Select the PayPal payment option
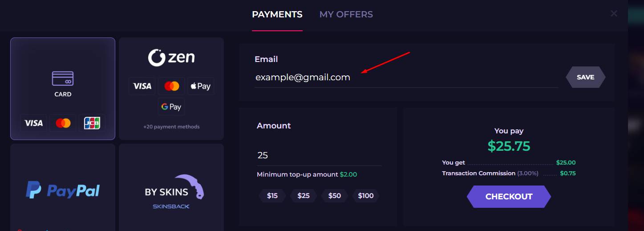 [x=63, y=190]
